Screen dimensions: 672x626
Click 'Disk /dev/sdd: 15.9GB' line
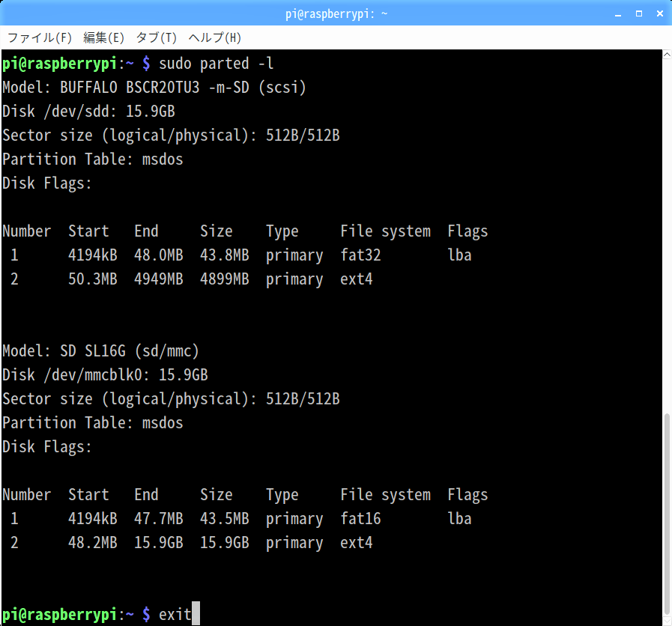point(88,112)
